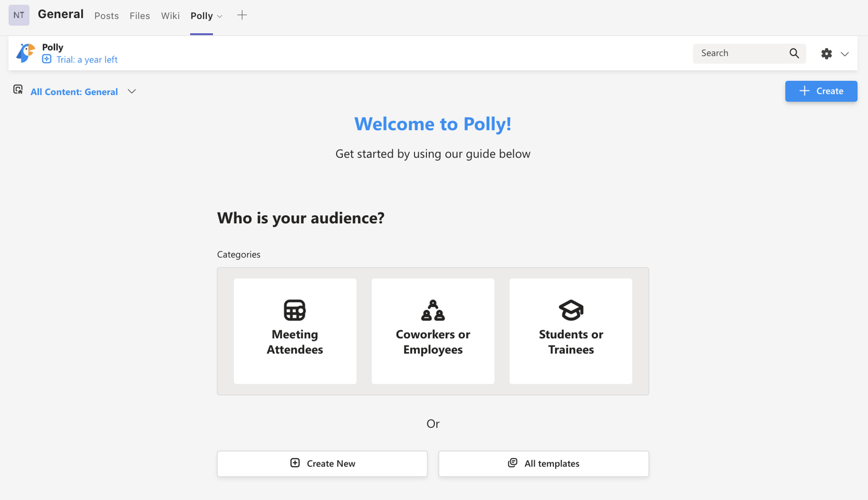Click the plus icon to add a new tab
The image size is (868, 500).
242,15
